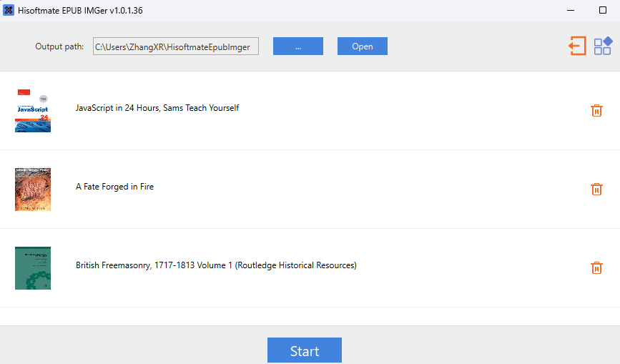Open the output folder

(x=362, y=46)
